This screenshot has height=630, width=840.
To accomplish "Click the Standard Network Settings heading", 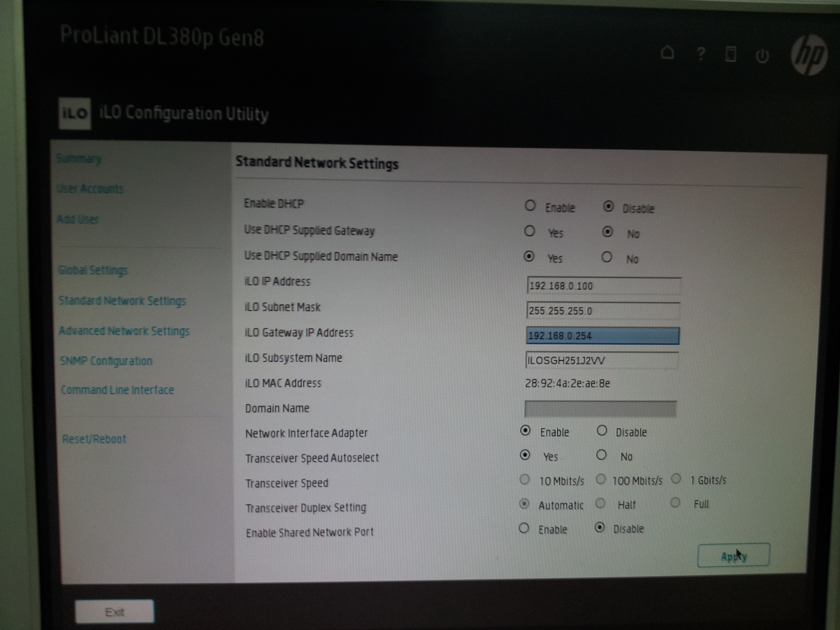I will tap(317, 163).
